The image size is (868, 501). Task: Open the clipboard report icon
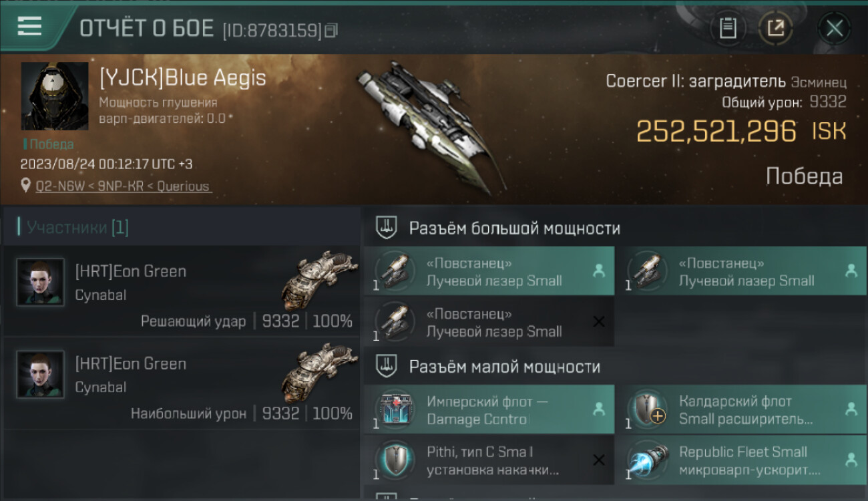pos(728,28)
